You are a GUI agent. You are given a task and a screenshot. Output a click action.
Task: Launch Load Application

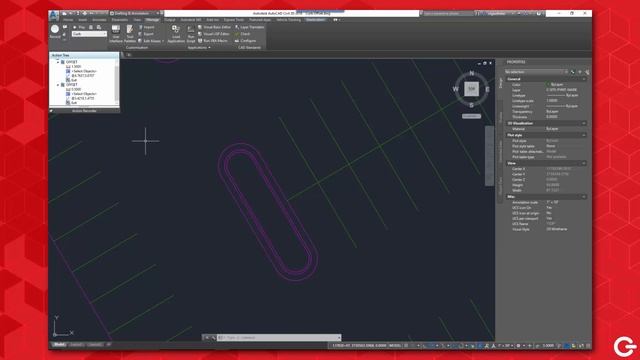coord(176,33)
